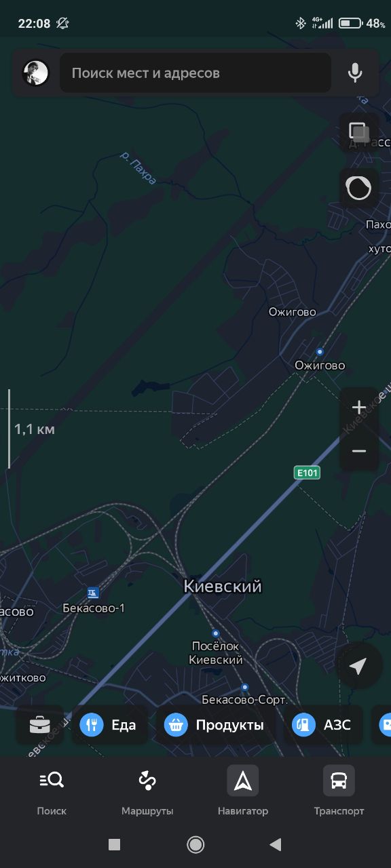Image resolution: width=391 pixels, height=868 pixels.
Task: Launch the Alice voice assistant button
Action: pyautogui.click(x=358, y=188)
